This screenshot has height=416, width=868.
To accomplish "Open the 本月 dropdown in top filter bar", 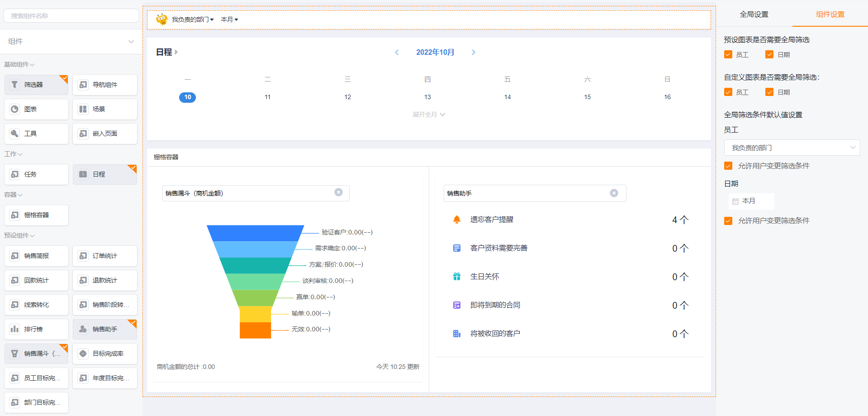I will (229, 19).
